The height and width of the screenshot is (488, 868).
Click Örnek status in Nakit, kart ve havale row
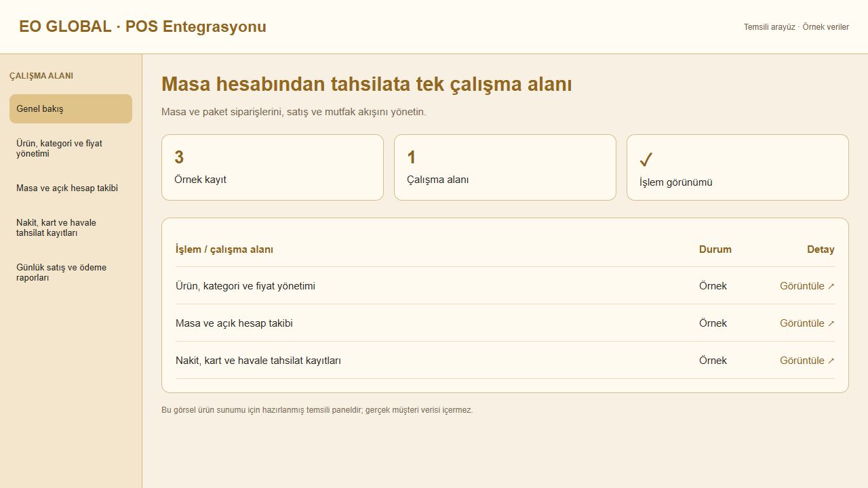[713, 361]
